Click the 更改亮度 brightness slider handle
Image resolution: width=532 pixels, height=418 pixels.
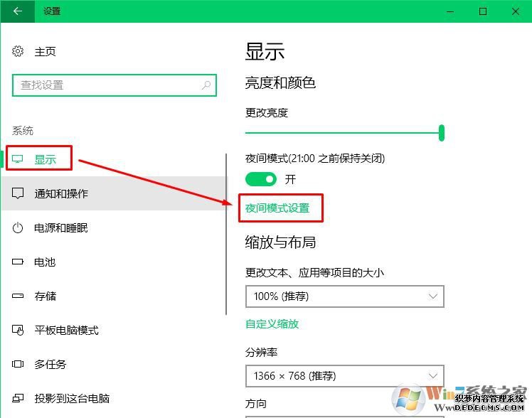coord(442,132)
